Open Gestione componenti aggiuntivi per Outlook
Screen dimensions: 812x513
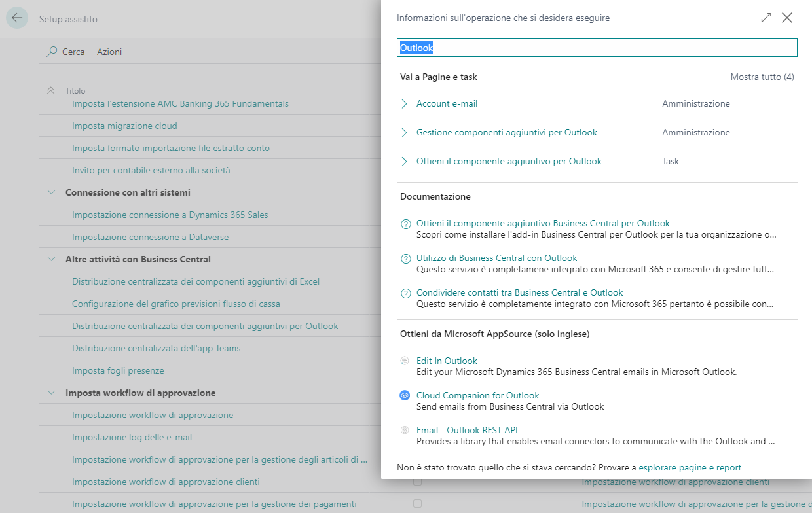coord(507,132)
